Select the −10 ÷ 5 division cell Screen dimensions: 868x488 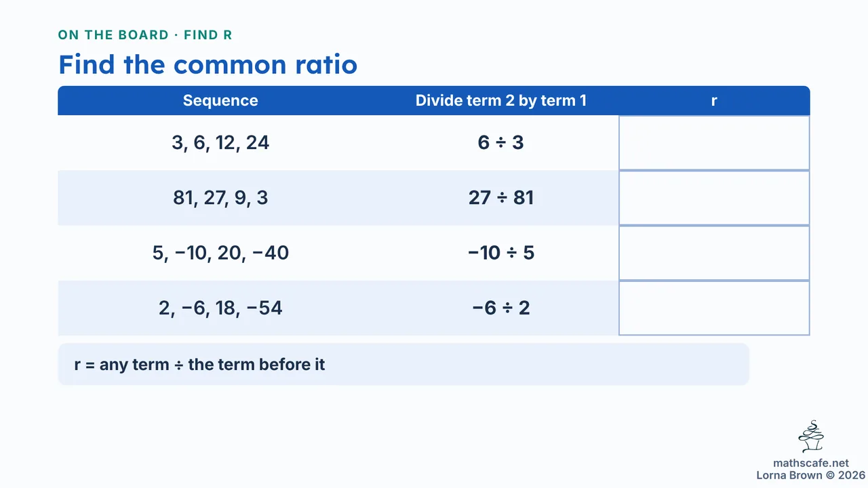tap(501, 253)
